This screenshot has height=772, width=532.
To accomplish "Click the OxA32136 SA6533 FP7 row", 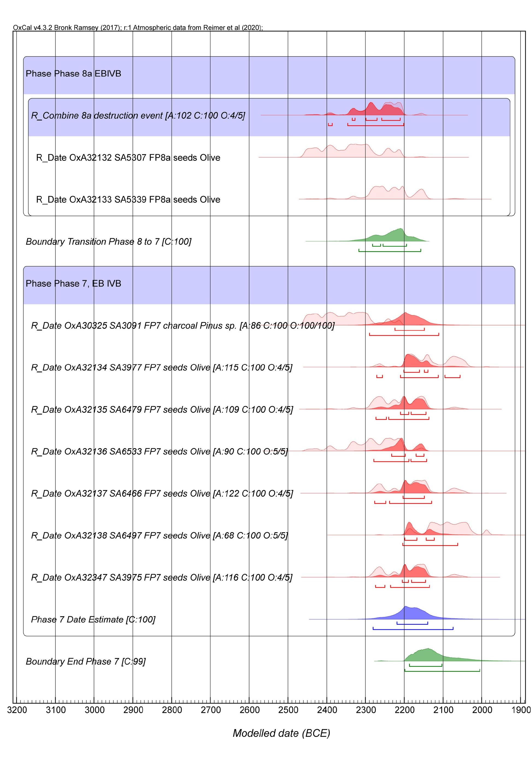I will click(x=159, y=452).
